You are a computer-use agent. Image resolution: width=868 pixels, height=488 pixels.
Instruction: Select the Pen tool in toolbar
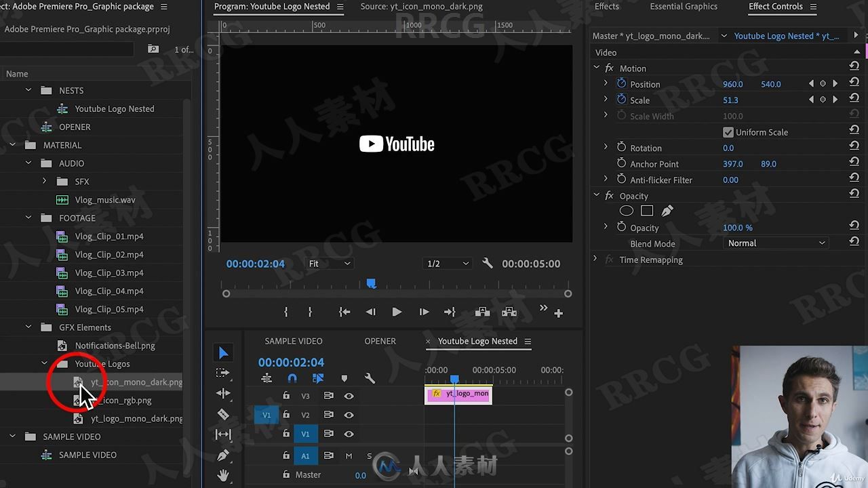coord(223,455)
